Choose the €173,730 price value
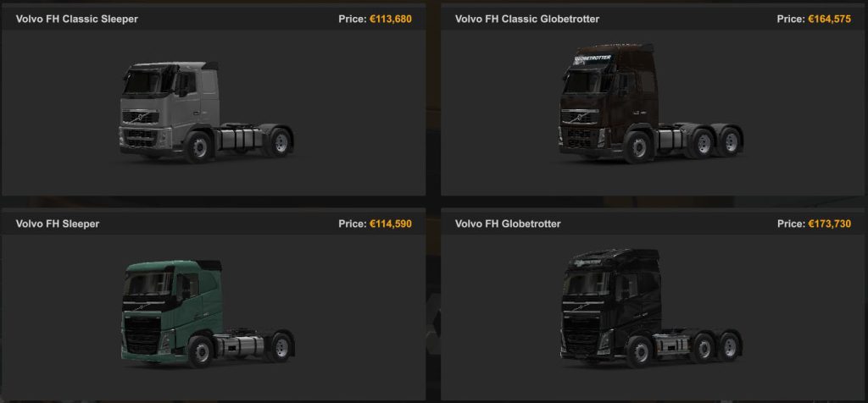Screen dimensions: 868x403 click(x=829, y=224)
